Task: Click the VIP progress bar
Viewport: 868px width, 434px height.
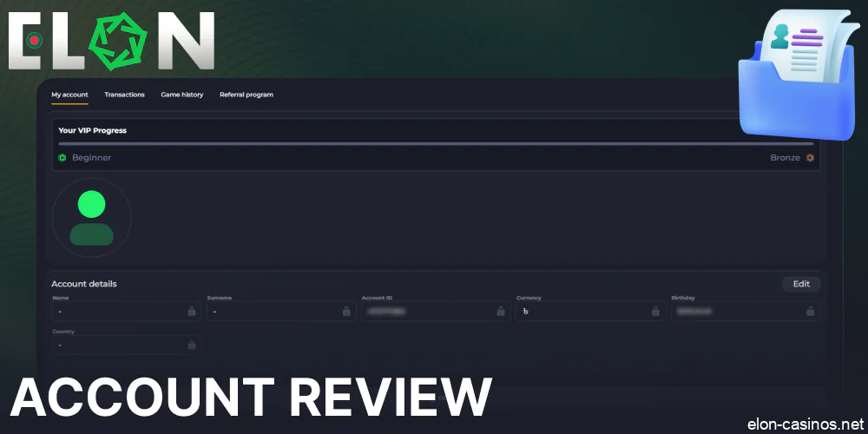Action: pos(437,144)
